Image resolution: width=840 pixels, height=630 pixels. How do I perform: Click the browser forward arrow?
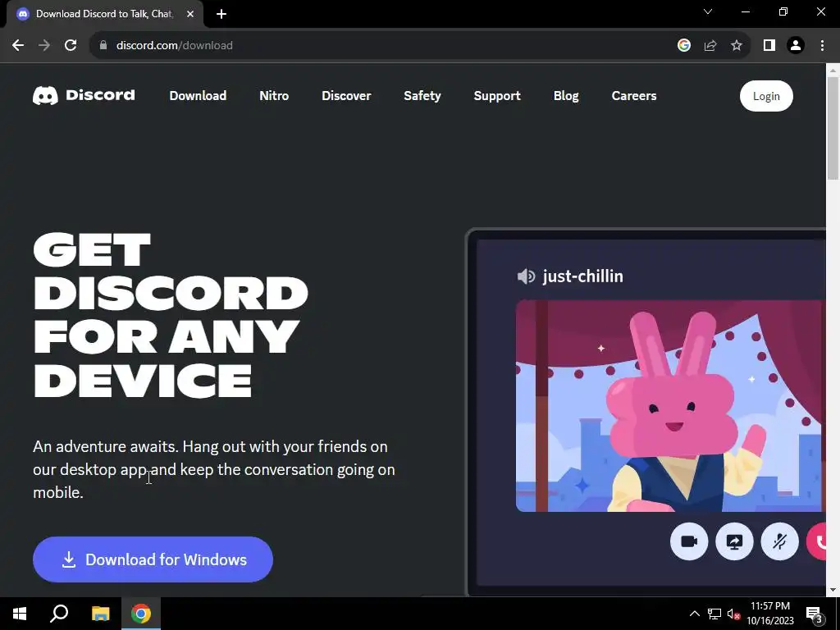[x=44, y=46]
